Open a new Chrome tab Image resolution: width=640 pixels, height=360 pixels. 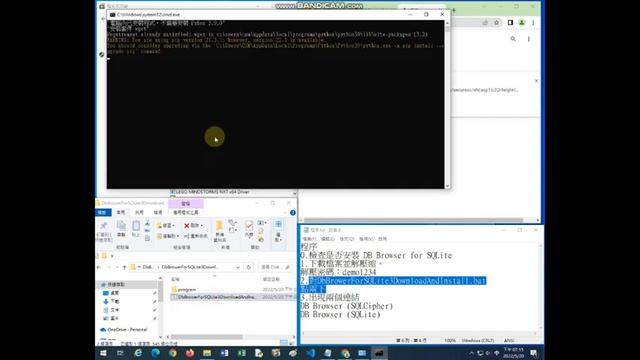(454, 10)
